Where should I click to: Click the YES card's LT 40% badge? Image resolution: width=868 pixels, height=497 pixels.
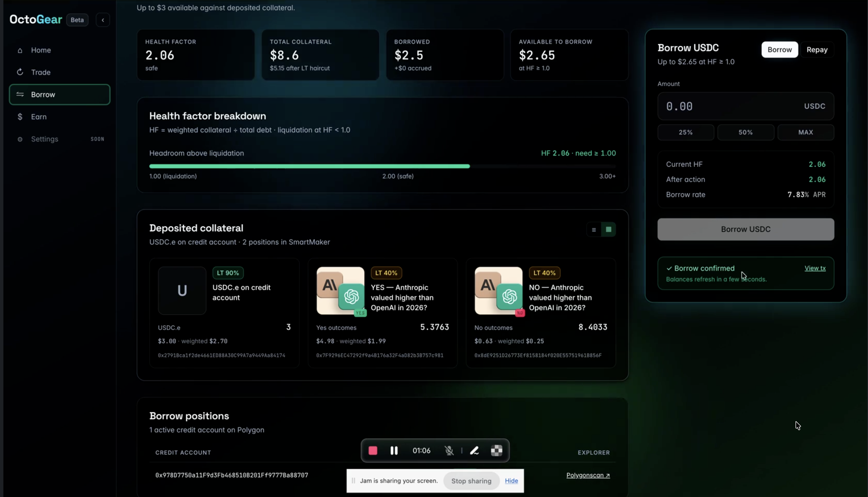386,273
